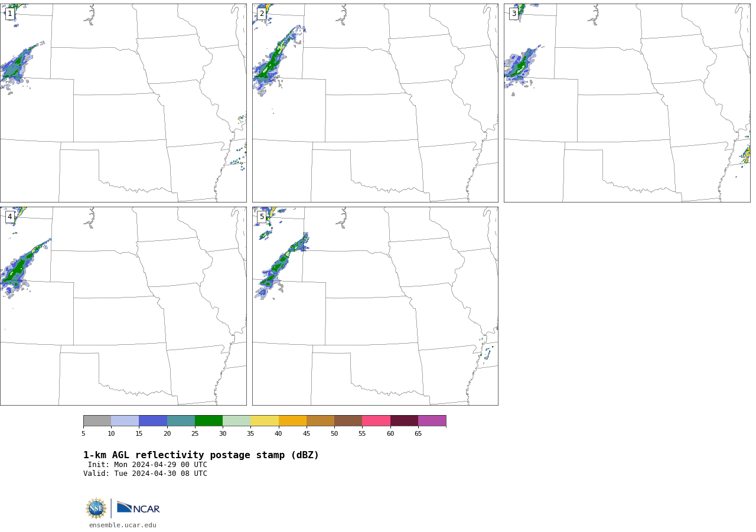Select the teal 20-25 dBZ swatch

181,421
